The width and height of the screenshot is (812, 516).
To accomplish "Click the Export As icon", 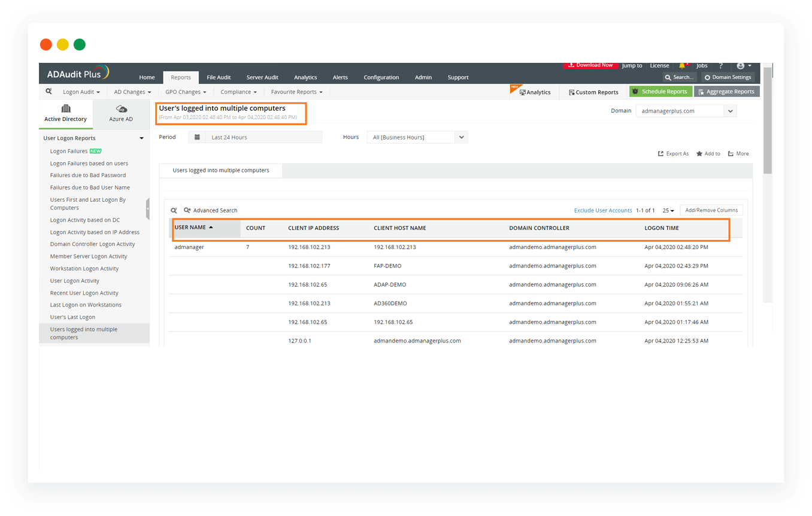I will (x=660, y=154).
